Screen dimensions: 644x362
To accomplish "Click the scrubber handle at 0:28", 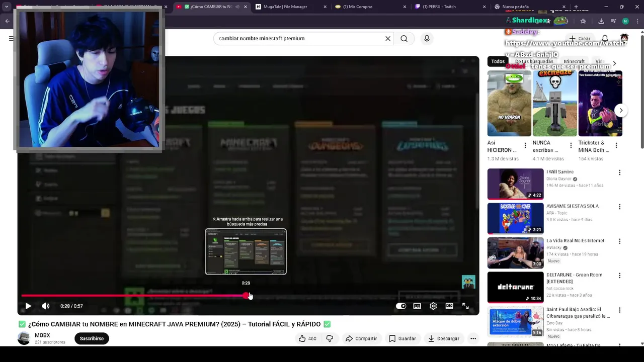I will 247,296.
